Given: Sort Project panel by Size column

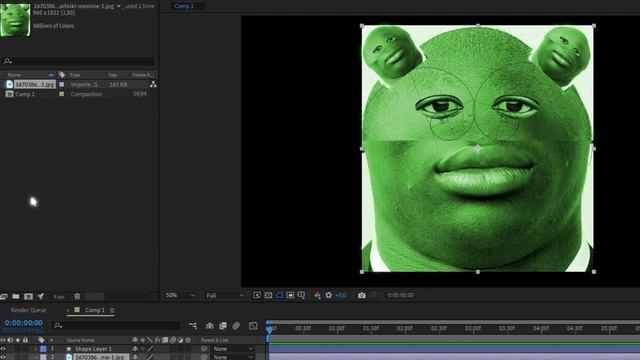Looking at the screenshot, I should pos(112,75).
